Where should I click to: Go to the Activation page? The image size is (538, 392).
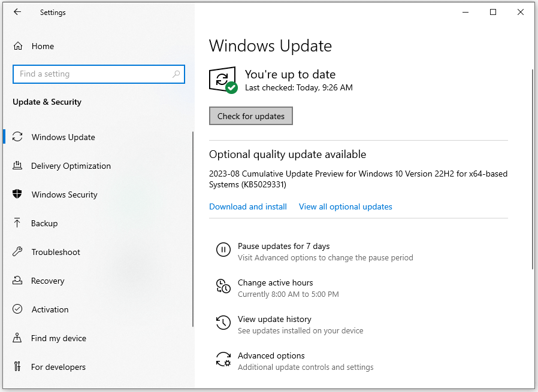point(50,309)
